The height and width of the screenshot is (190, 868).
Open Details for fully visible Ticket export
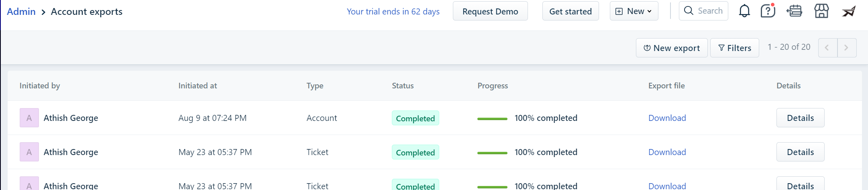coord(800,152)
